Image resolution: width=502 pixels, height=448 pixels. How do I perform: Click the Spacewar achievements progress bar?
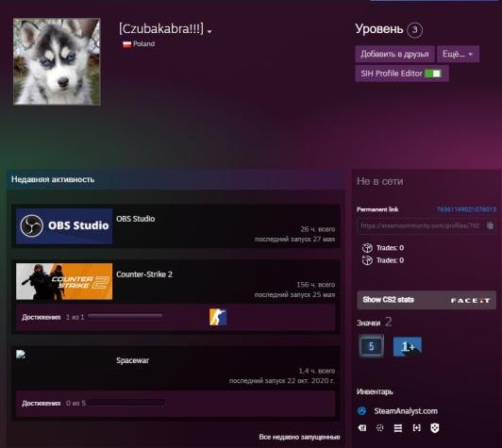[x=126, y=403]
